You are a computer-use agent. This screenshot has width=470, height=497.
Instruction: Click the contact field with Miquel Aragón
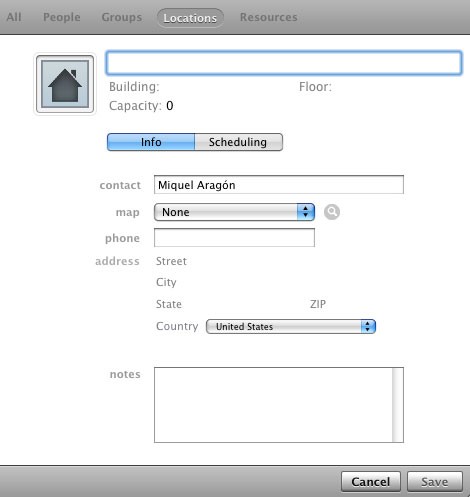coord(279,185)
